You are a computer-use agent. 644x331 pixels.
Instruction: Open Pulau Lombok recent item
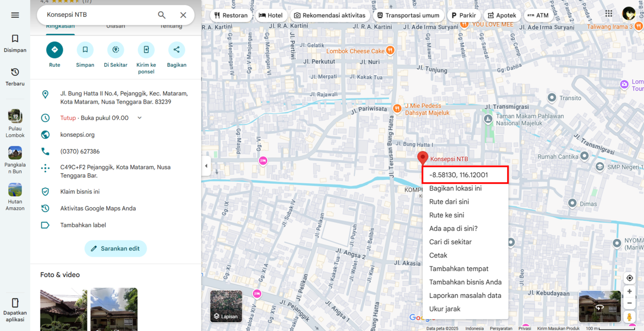pos(15,124)
